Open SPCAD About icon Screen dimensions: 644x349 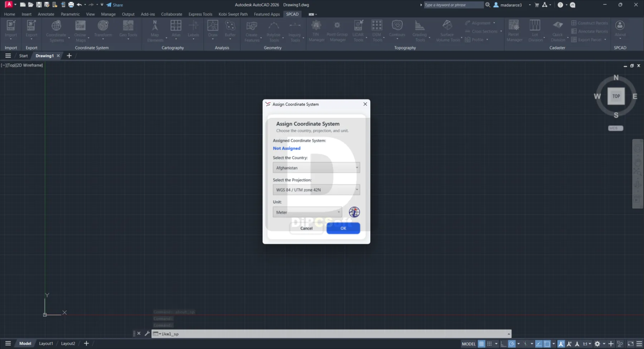click(620, 26)
